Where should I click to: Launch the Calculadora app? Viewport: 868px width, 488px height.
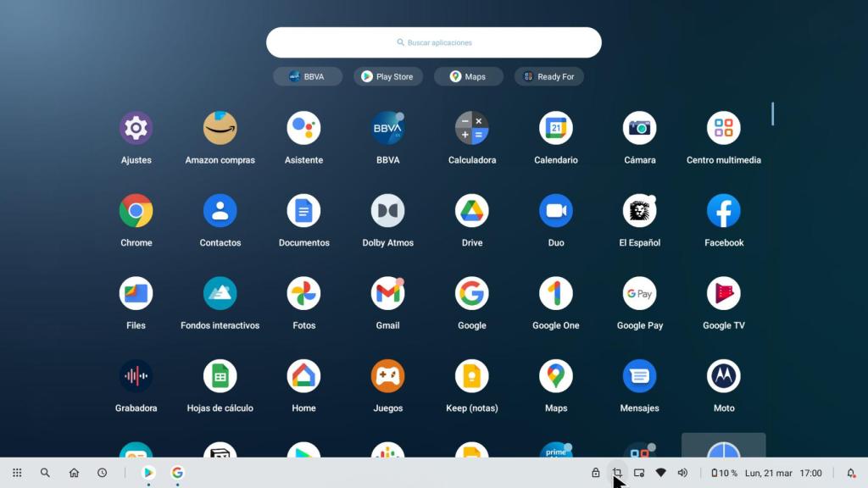click(472, 129)
